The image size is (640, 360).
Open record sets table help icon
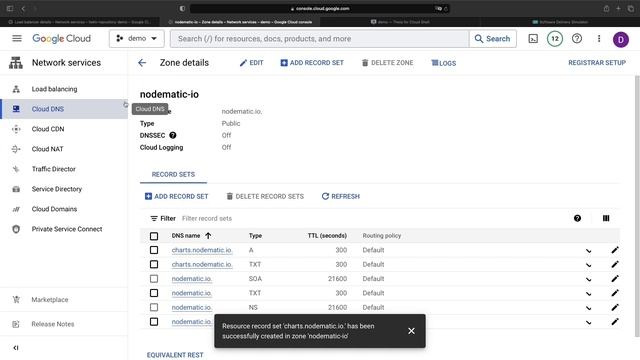coord(577,218)
